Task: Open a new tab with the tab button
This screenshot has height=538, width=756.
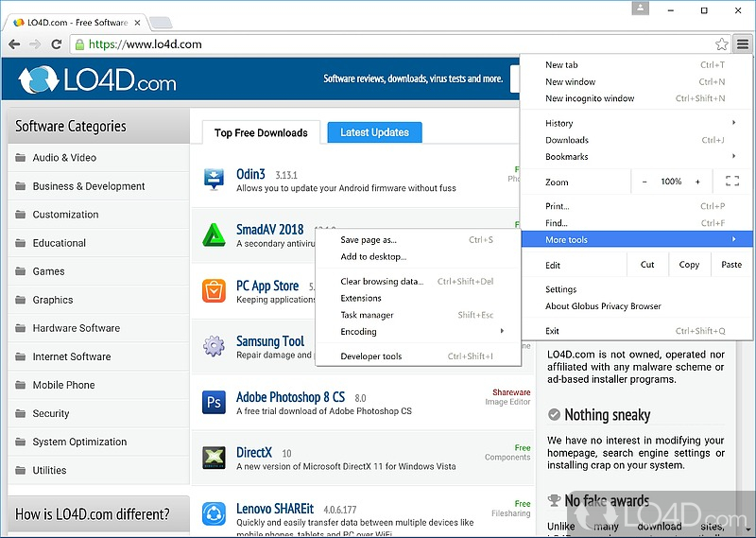Action: [161, 23]
